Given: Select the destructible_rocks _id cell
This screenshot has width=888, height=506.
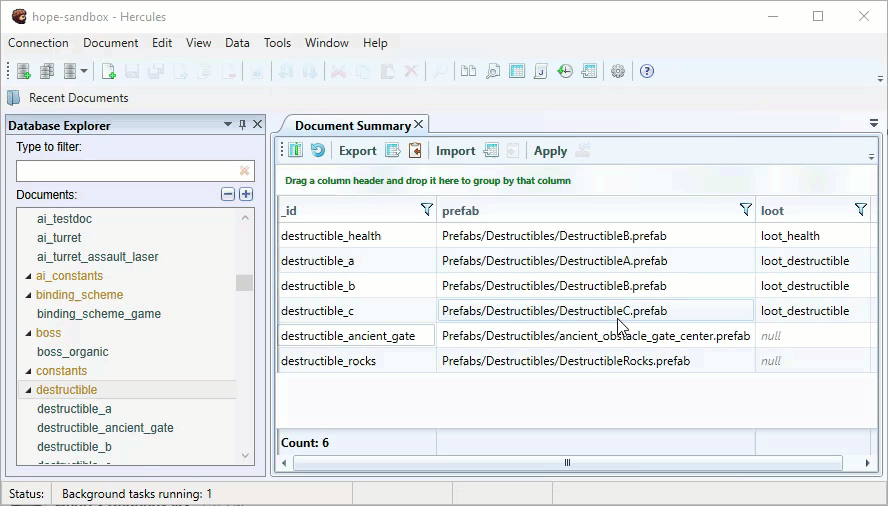Looking at the screenshot, I should point(357,361).
